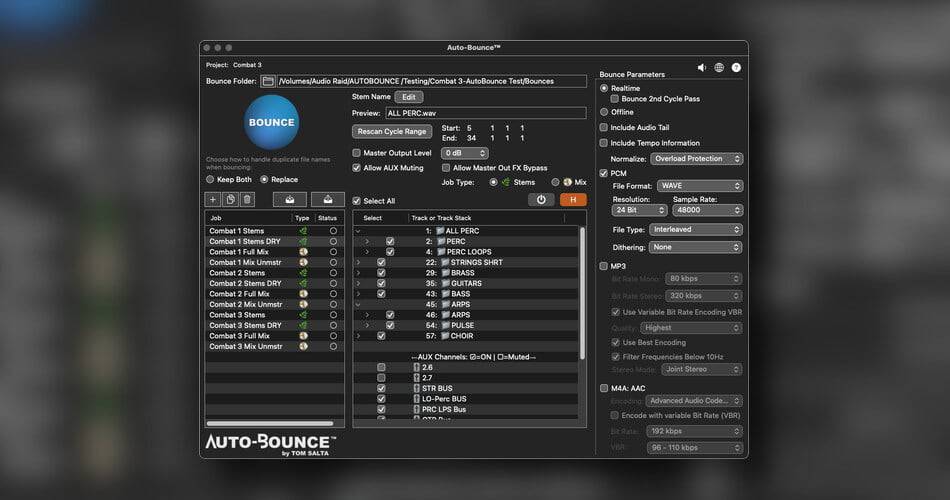This screenshot has height=500, width=950.
Task: Open the Master Output 0 dB dropdown
Action: click(465, 153)
